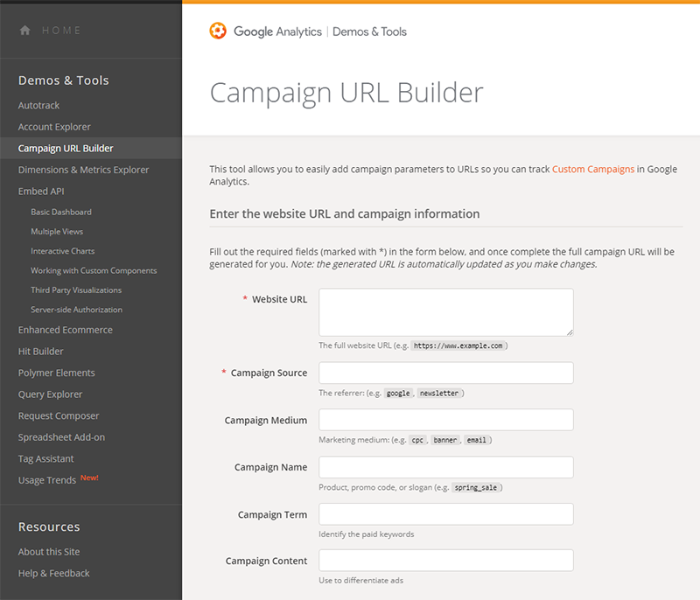The width and height of the screenshot is (700, 600).
Task: Click the Resources sidebar heading
Action: point(49,527)
